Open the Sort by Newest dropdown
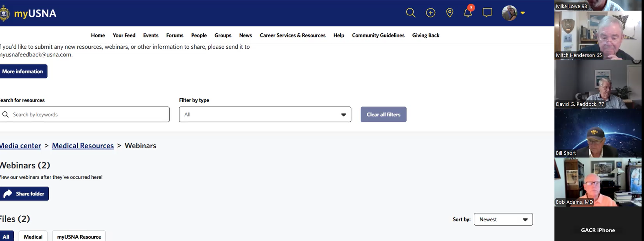644x241 pixels. coord(503,219)
